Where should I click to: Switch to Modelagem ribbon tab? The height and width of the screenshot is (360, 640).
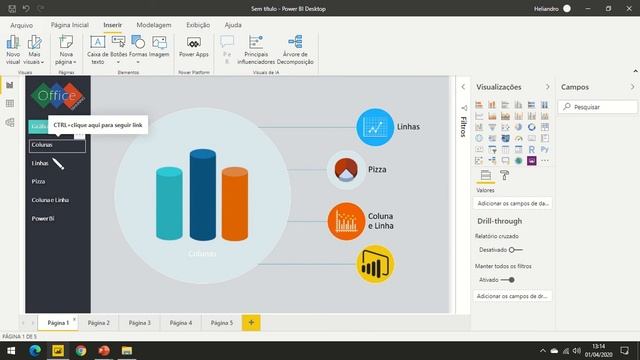tap(154, 25)
